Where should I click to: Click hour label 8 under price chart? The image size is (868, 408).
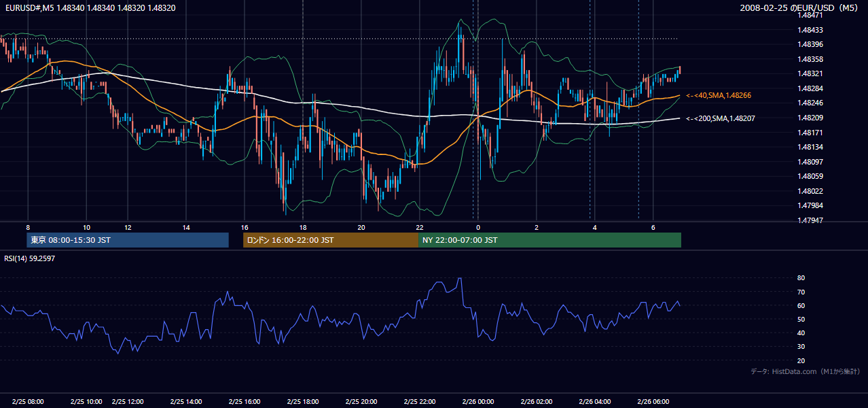28,227
